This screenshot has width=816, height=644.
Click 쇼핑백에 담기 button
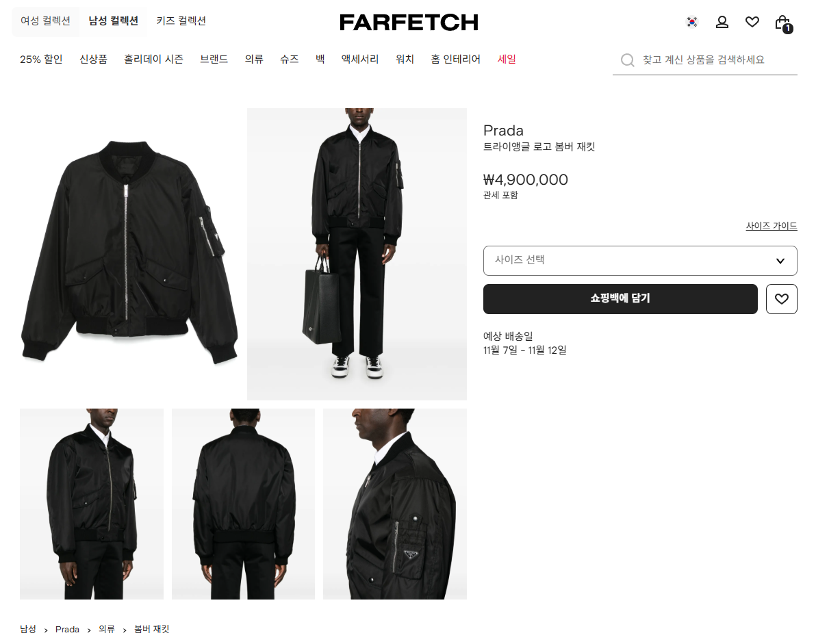620,299
